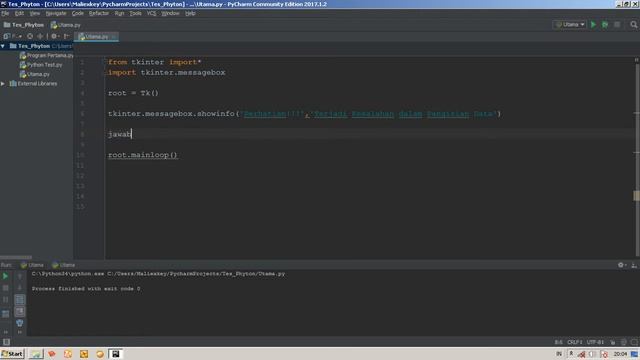Image resolution: width=640 pixels, height=360 pixels.
Task: Click the console python.exe command line
Action: [x=158, y=274]
